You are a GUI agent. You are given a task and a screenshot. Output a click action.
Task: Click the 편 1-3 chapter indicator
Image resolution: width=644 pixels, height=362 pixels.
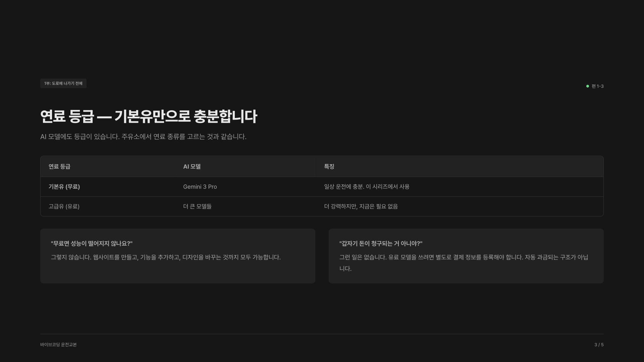coord(597,86)
